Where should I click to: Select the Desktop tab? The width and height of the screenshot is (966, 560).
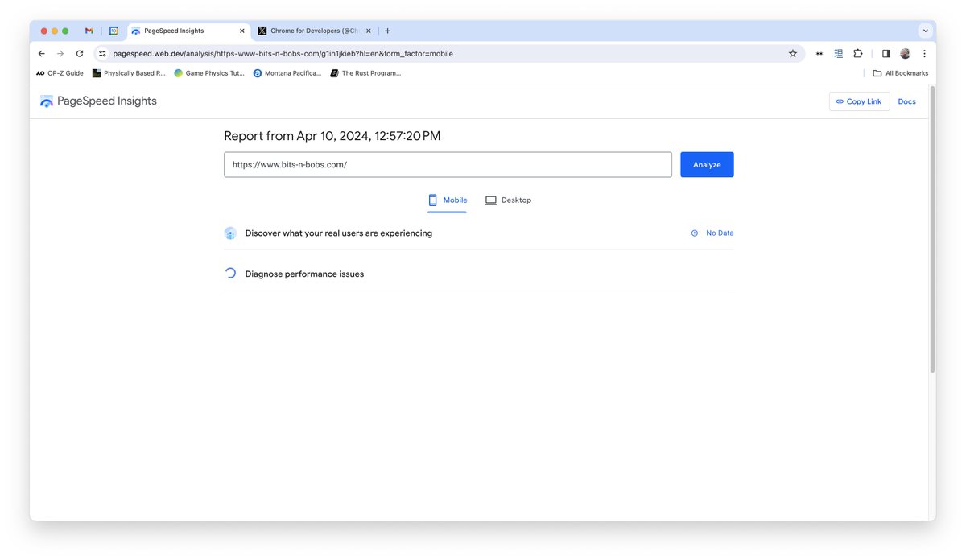point(508,200)
